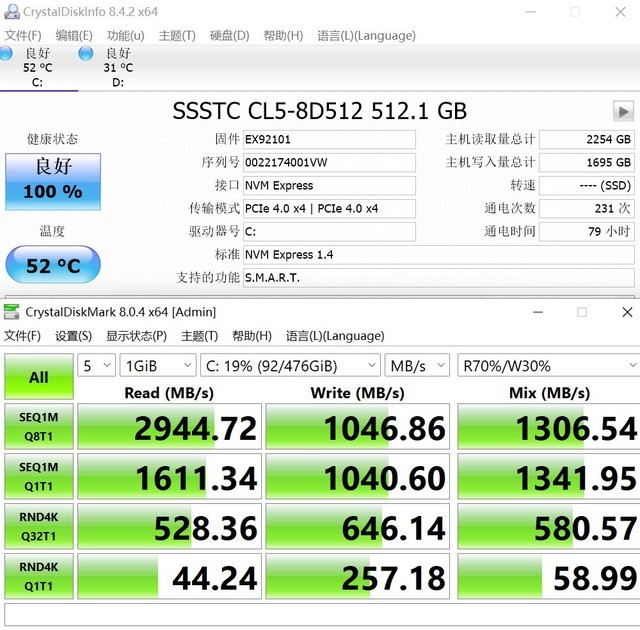The image size is (640, 630).
Task: Start the SEQ1M Q1T1 test
Action: click(x=39, y=476)
